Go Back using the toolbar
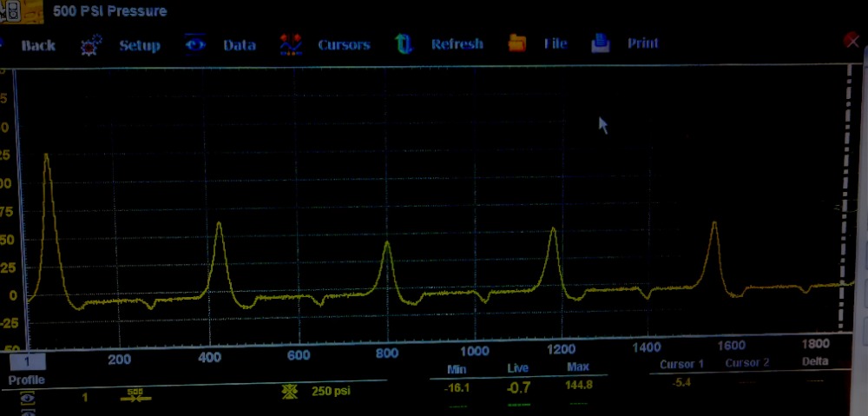 click(x=37, y=46)
